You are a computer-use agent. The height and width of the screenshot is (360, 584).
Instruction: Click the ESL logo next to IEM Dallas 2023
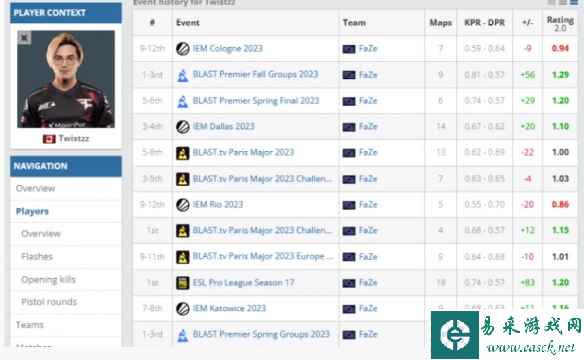tap(182, 127)
